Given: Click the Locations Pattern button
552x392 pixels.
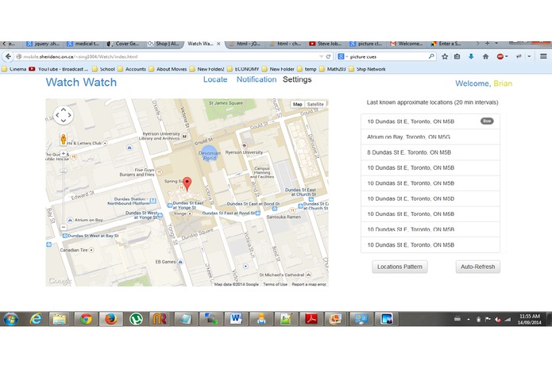Looking at the screenshot, I should click(400, 267).
